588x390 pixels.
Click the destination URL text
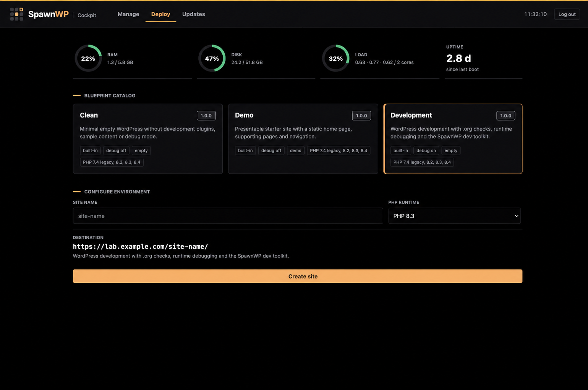point(141,247)
